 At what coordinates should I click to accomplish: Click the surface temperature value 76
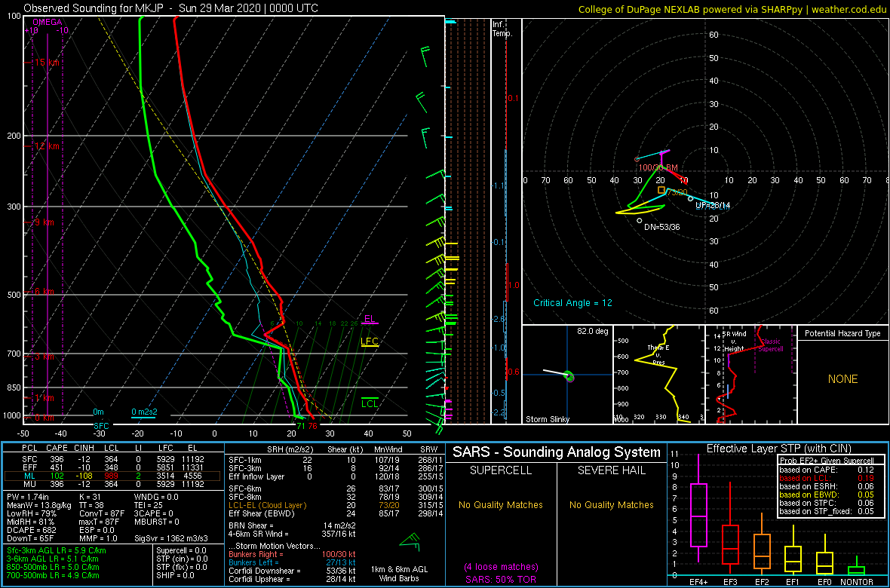pos(313,425)
